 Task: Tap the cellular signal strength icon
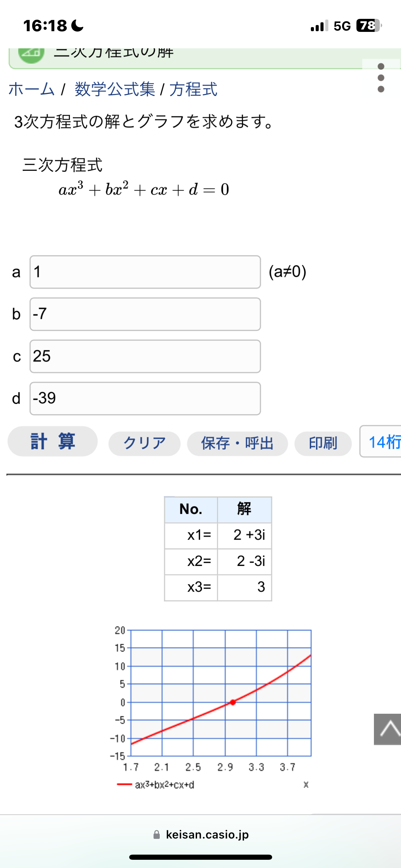(319, 26)
